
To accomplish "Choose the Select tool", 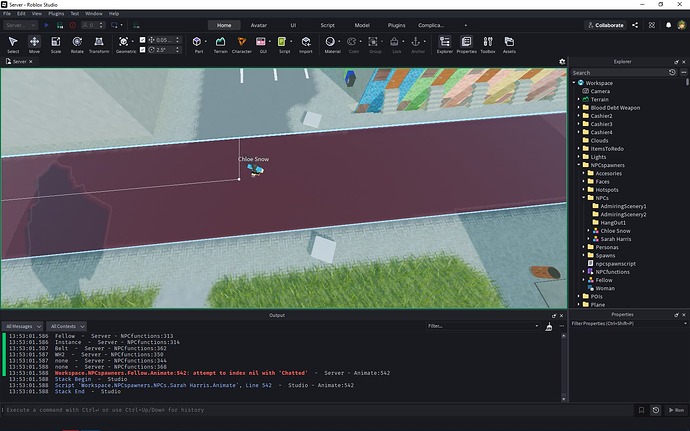I will pyautogui.click(x=13, y=44).
